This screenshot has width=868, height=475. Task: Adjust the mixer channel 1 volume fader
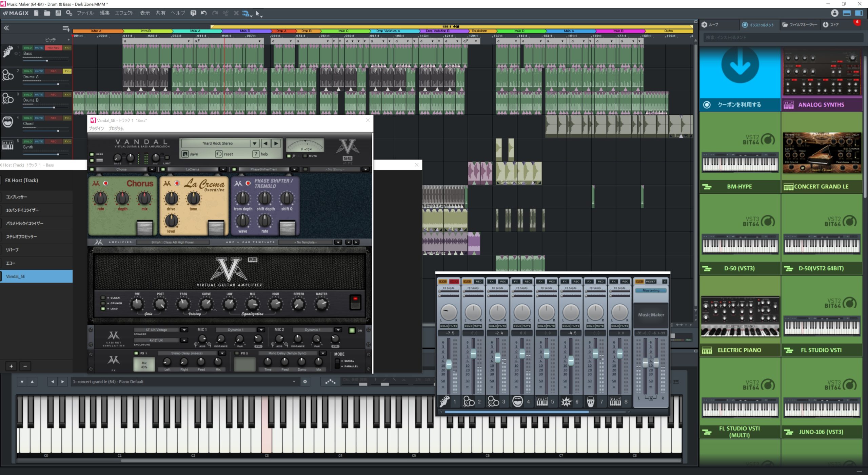click(x=449, y=364)
